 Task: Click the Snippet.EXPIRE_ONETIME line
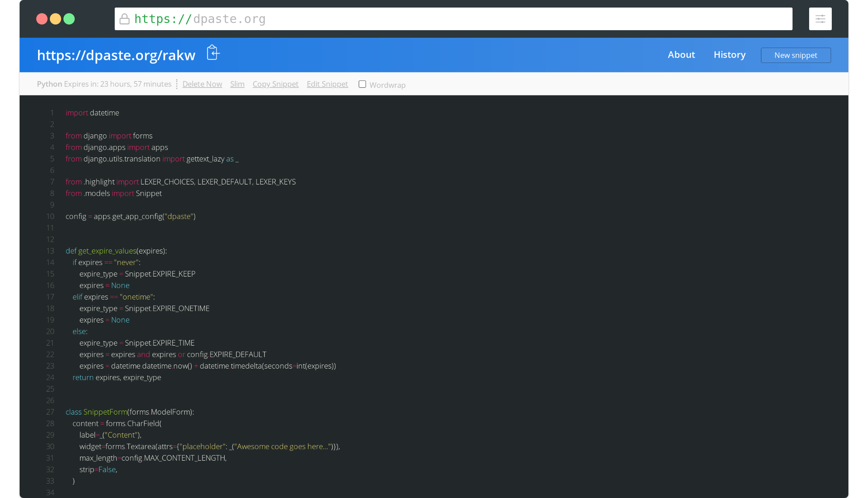click(x=145, y=309)
